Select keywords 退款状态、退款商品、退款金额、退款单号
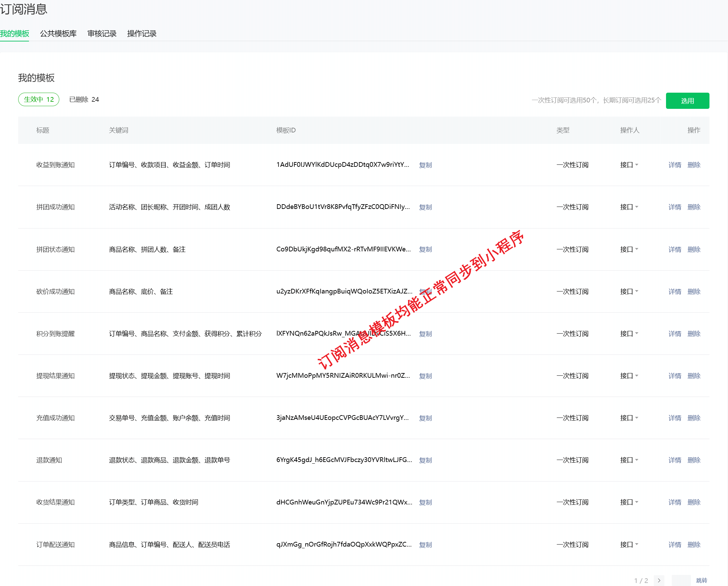 tap(169, 460)
